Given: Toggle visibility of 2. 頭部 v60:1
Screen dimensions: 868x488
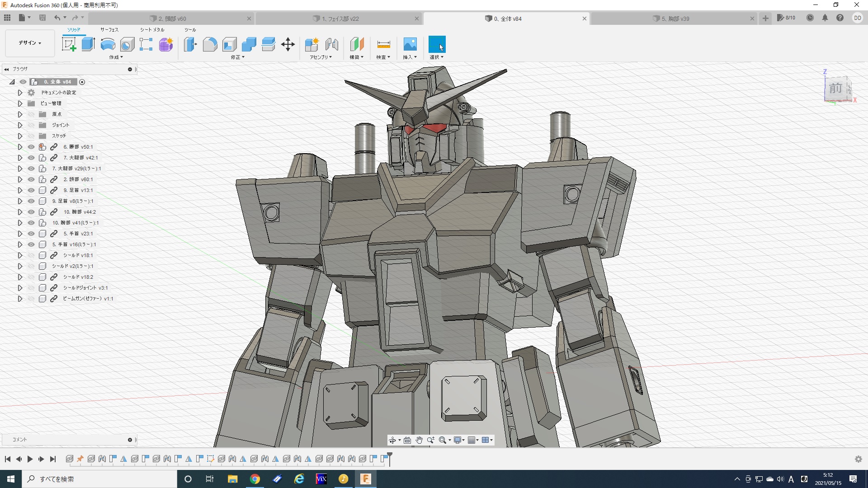Looking at the screenshot, I should pyautogui.click(x=31, y=179).
